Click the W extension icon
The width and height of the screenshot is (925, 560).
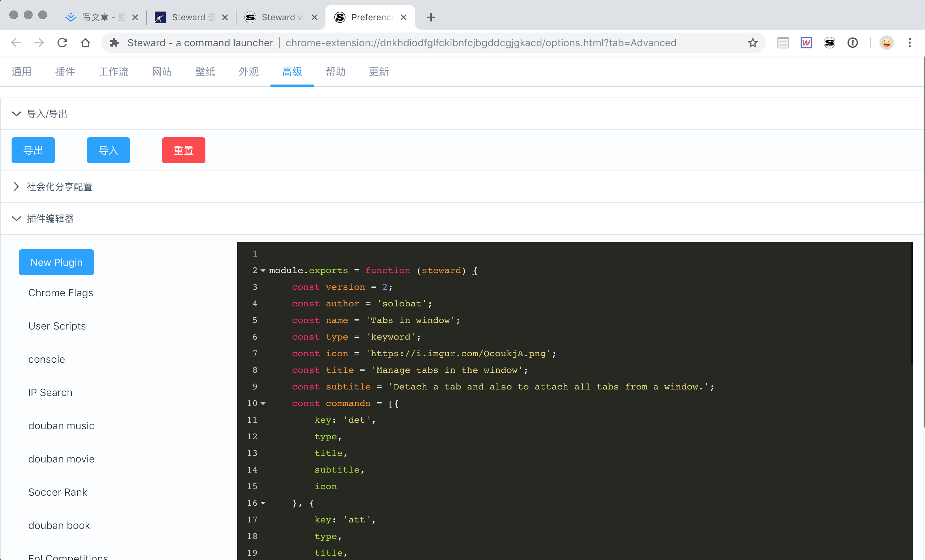pos(806,43)
